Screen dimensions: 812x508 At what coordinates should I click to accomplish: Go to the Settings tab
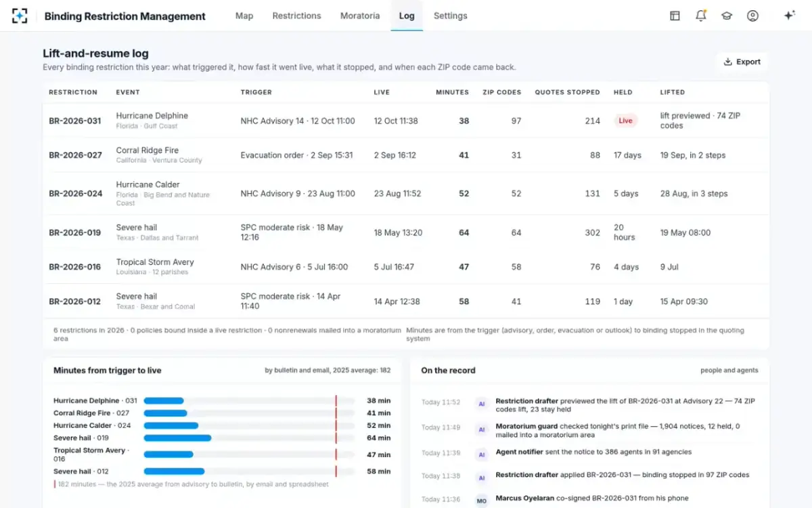451,16
